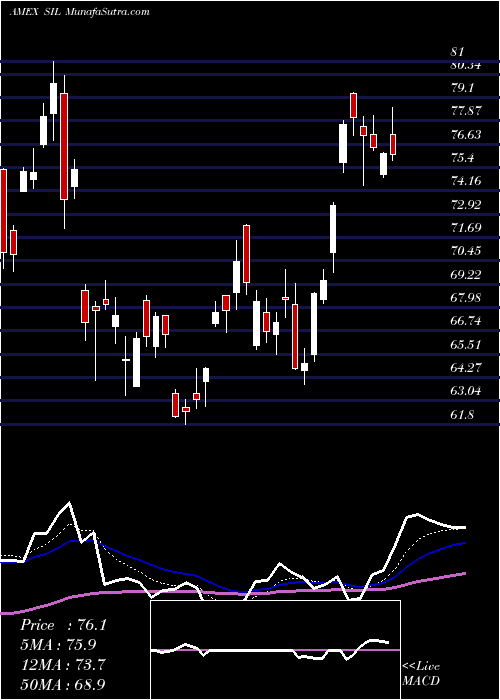The width and height of the screenshot is (500, 700).
Task: Click the 75.4 price axis label
Action: [x=463, y=158]
